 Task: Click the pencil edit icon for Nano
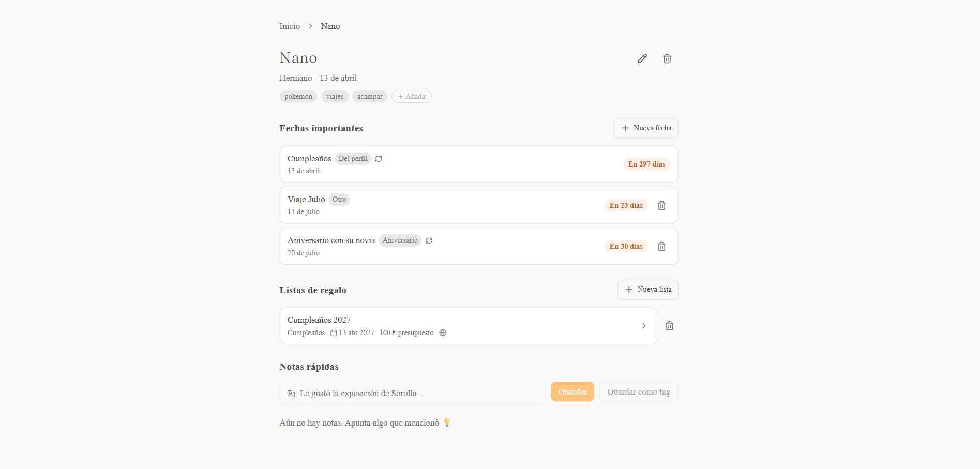(x=642, y=59)
